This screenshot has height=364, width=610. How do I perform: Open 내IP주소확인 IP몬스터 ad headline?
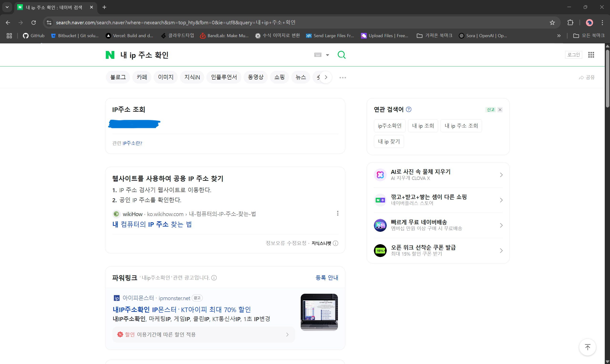[182, 309]
